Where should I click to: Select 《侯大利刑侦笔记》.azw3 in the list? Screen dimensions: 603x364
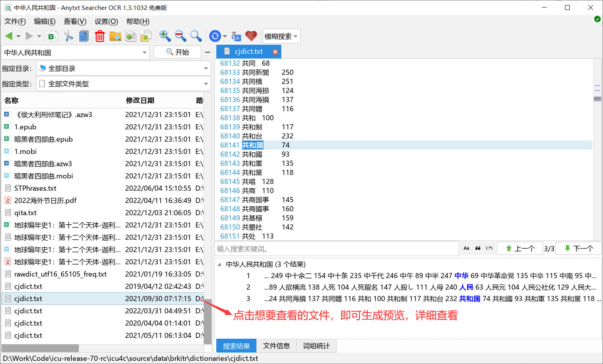tap(103, 115)
